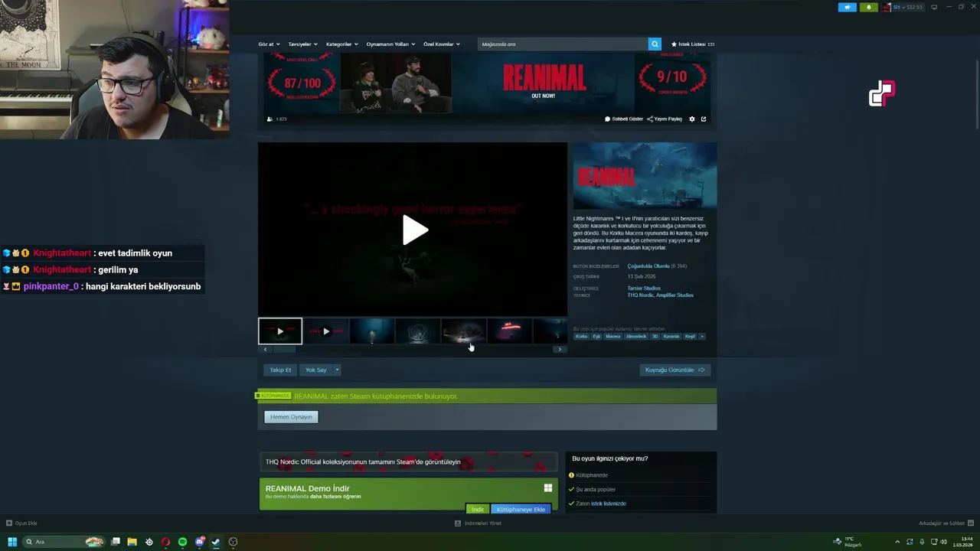The width and height of the screenshot is (980, 551).
Task: Open the taskbar weather widget
Action: pos(848,542)
